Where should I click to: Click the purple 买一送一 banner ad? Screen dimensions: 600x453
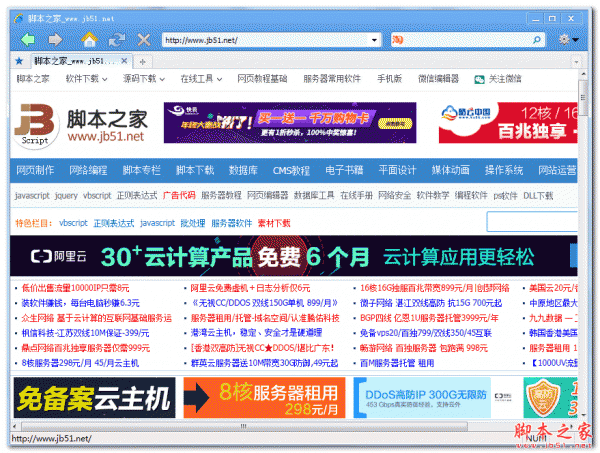coord(290,123)
